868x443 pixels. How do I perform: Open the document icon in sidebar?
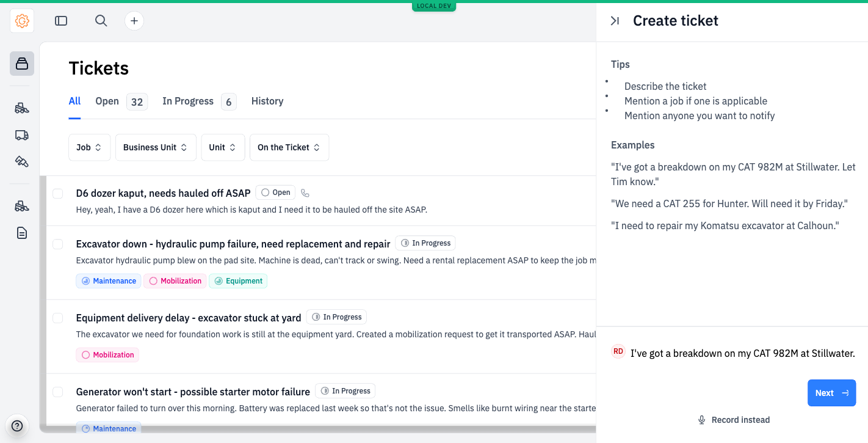pyautogui.click(x=22, y=233)
